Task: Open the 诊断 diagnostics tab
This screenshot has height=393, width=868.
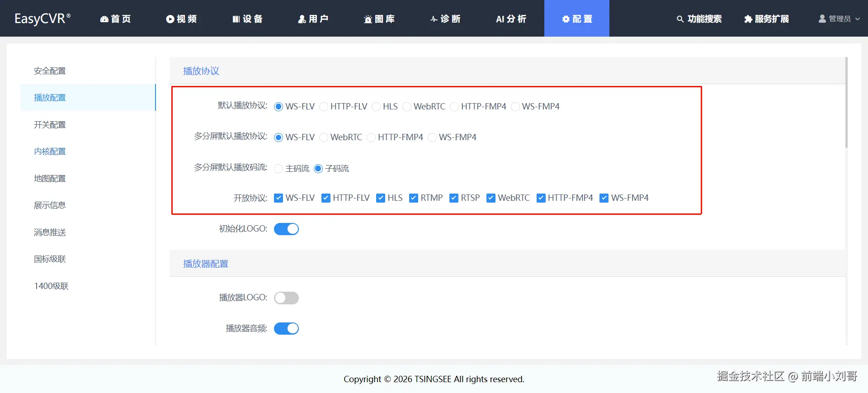Action: pyautogui.click(x=445, y=19)
